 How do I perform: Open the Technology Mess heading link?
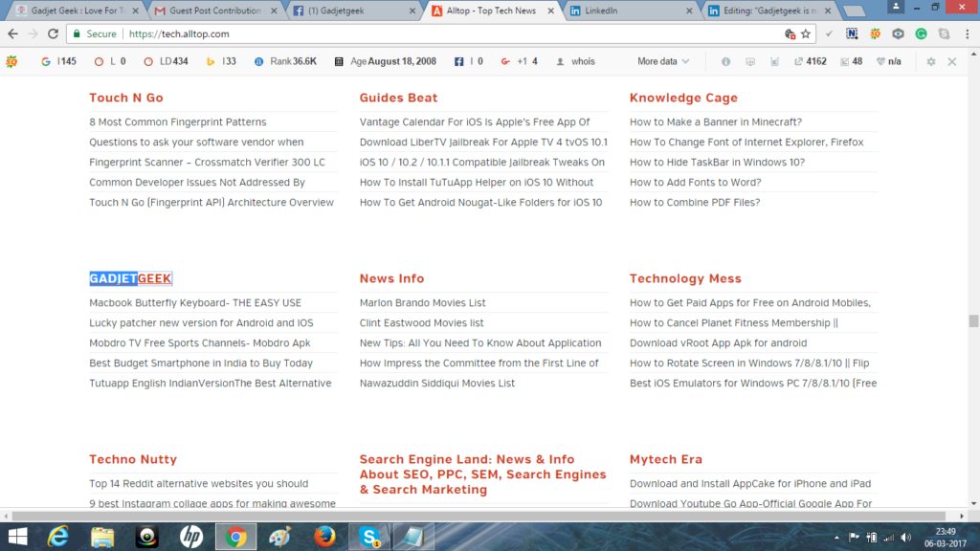point(685,278)
